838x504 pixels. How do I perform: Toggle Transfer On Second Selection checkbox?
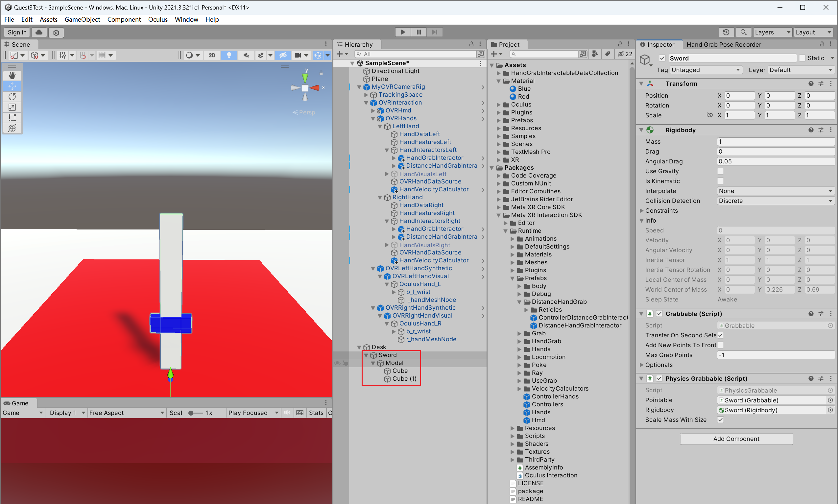[x=721, y=335]
